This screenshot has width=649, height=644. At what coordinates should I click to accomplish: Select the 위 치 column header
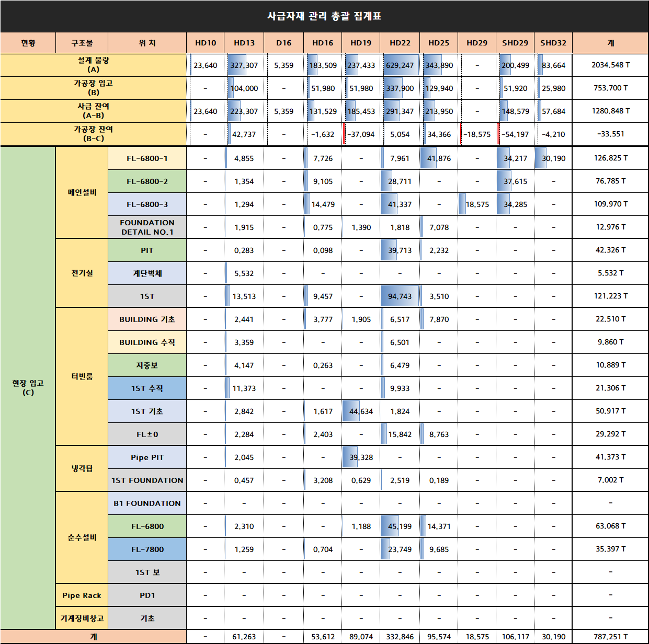pyautogui.click(x=147, y=43)
